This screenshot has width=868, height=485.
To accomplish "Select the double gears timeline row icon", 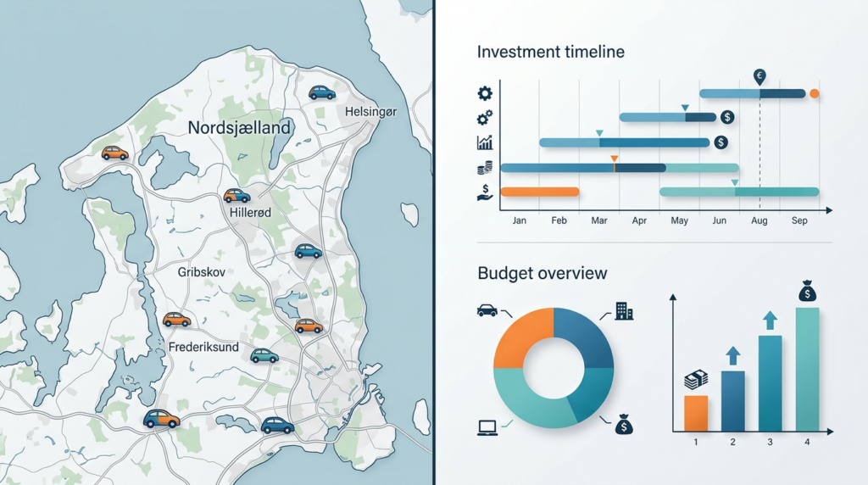I will (484, 118).
